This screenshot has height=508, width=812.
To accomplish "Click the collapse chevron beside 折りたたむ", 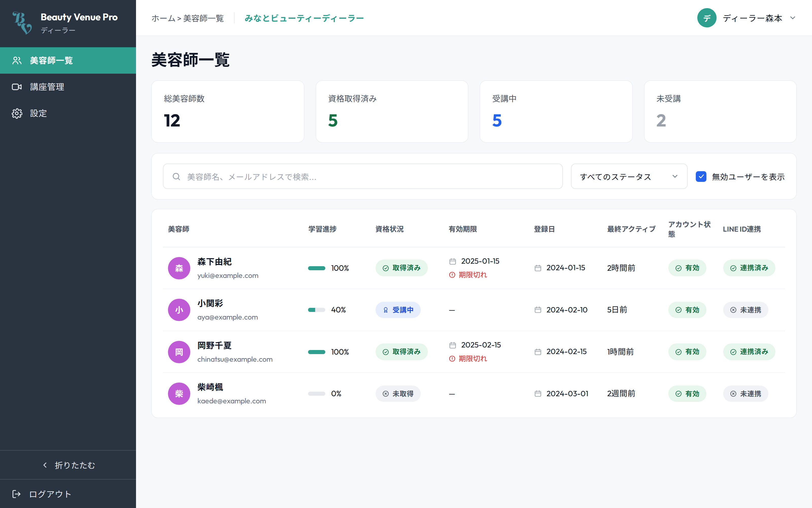I will point(45,465).
